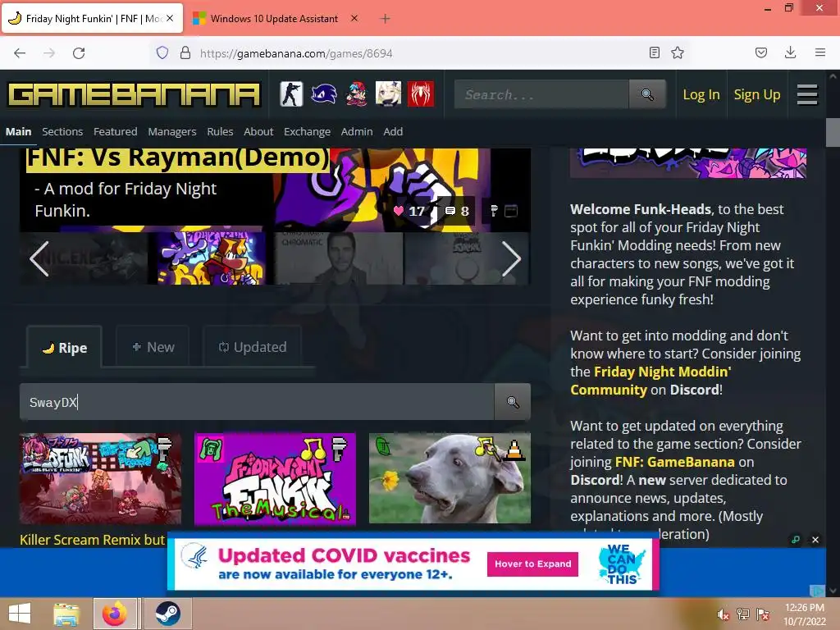
Task: Open the Exchange navigation item
Action: coord(307,132)
